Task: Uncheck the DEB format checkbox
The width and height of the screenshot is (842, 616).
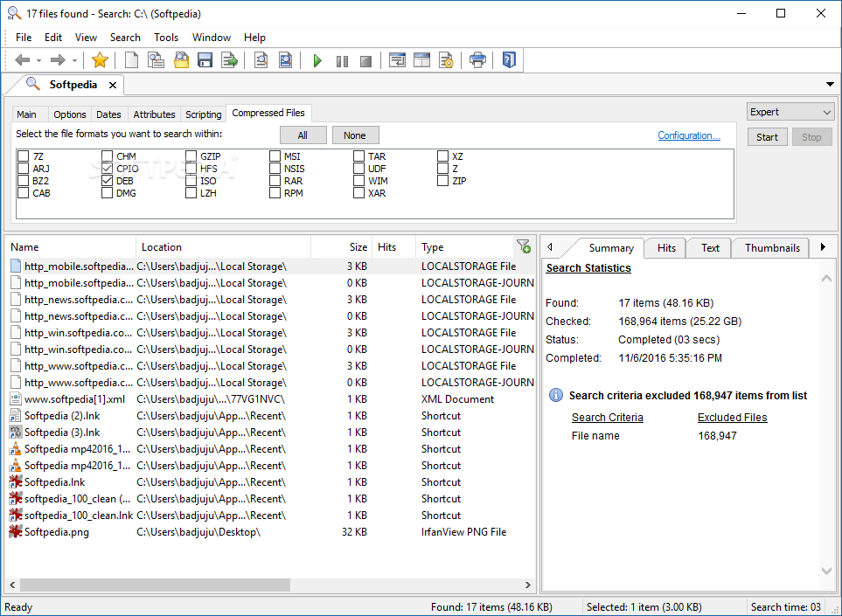Action: pos(107,181)
